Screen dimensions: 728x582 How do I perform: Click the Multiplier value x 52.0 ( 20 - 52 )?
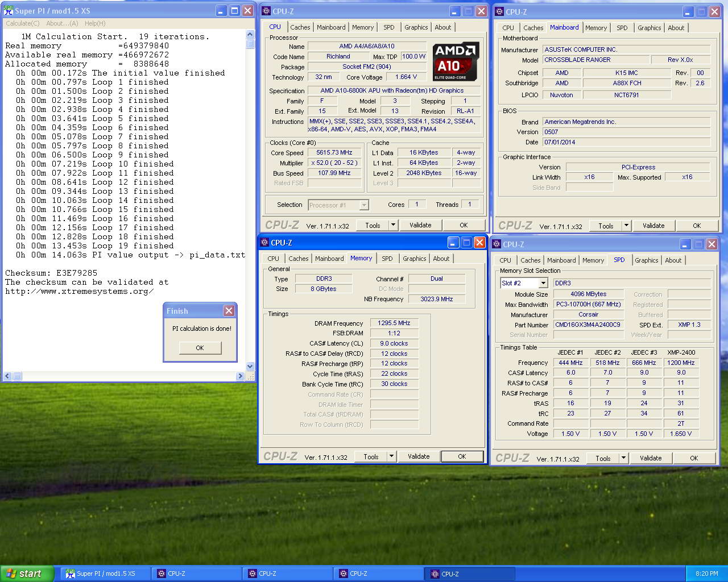pyautogui.click(x=334, y=163)
